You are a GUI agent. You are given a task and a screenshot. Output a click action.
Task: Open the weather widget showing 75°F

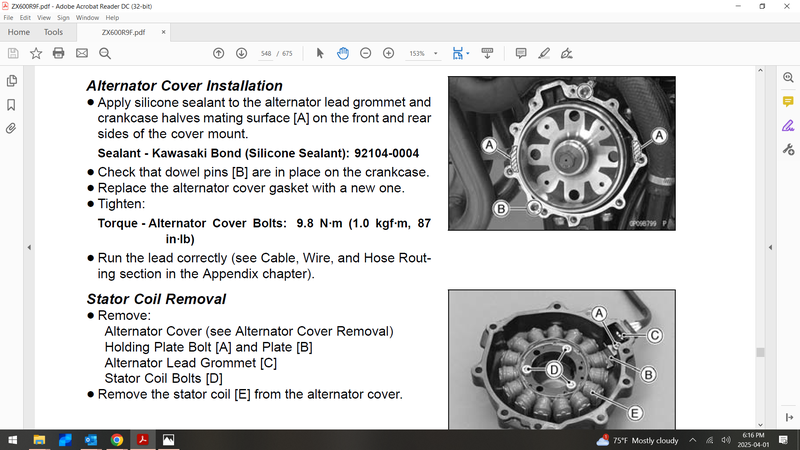click(x=637, y=440)
